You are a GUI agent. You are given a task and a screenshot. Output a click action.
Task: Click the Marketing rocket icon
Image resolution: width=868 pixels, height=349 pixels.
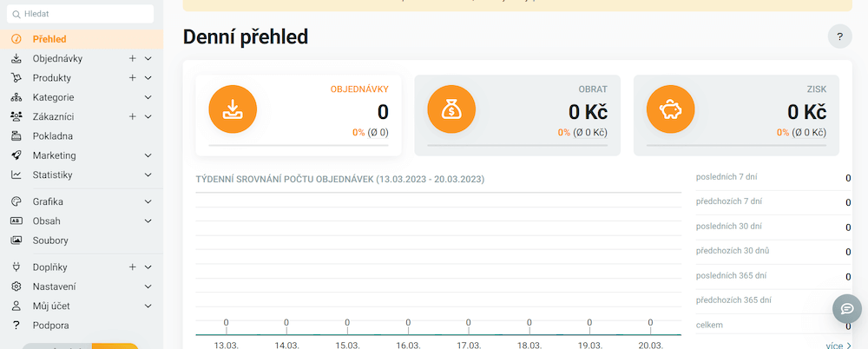(16, 155)
